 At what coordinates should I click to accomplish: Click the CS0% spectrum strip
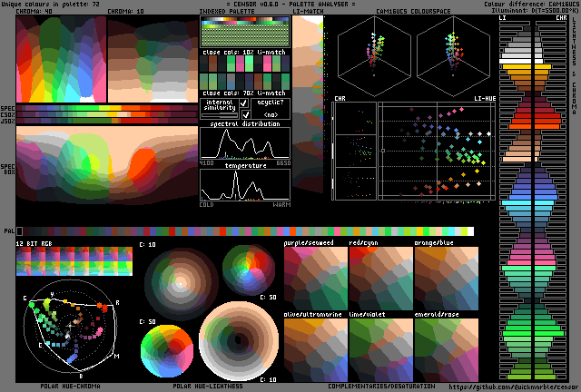click(107, 114)
